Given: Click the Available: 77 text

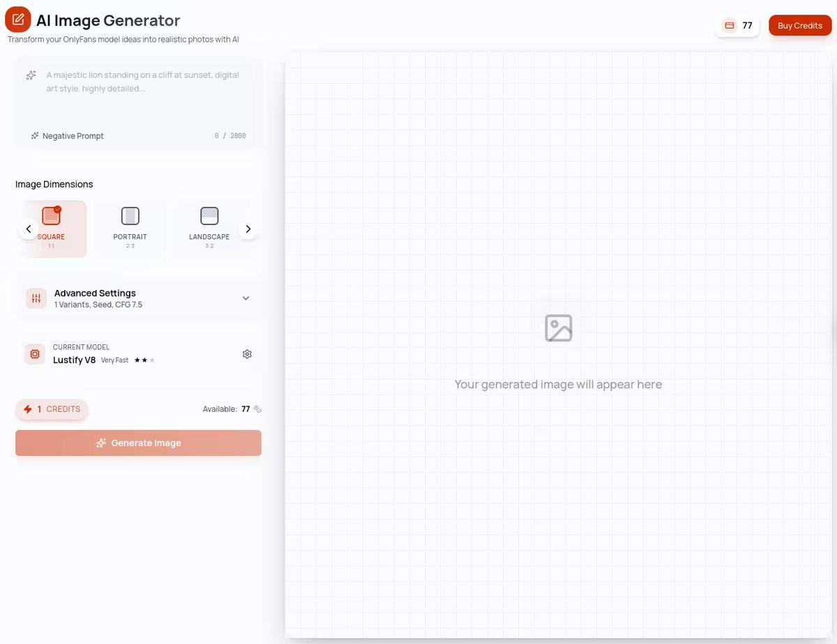Looking at the screenshot, I should click(226, 409).
